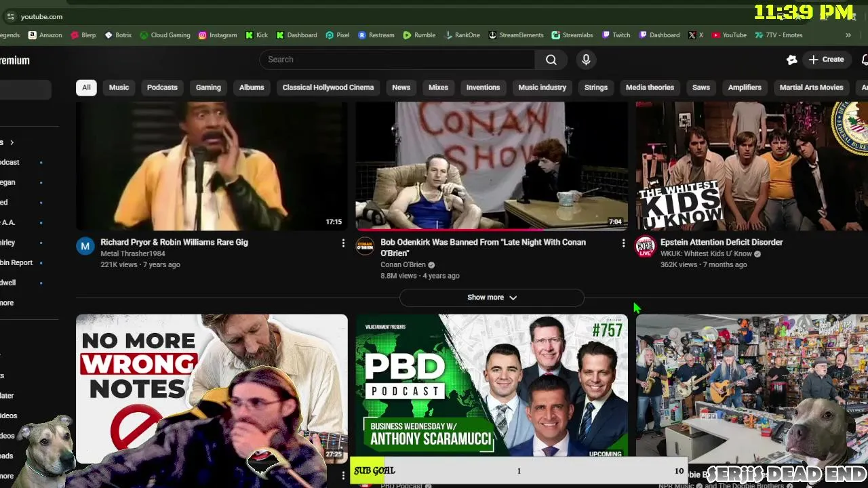Open the Rumble bookmark
The image size is (868, 488).
(419, 35)
